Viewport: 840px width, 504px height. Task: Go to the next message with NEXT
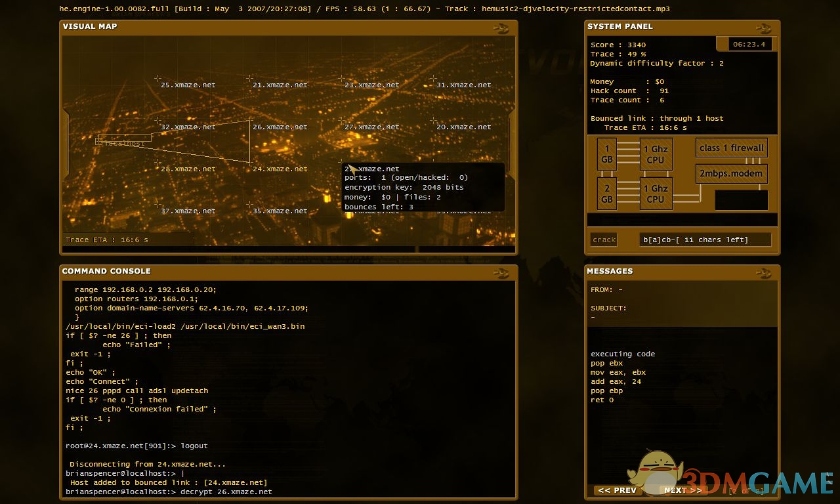pos(682,490)
